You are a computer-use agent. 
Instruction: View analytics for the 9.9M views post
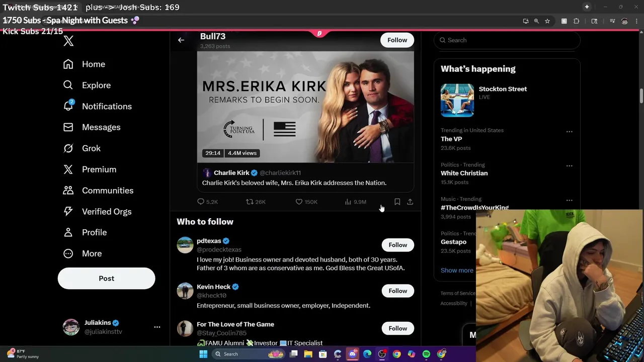(355, 202)
